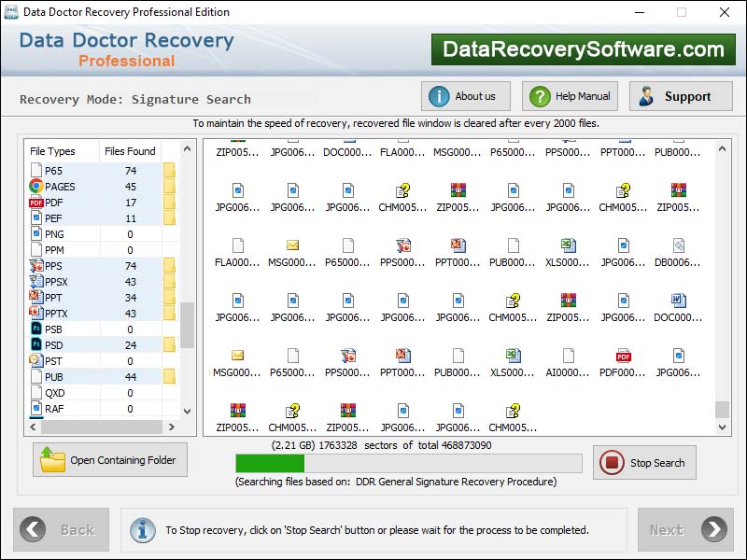Select the info icon in the bottom hint bar
This screenshot has width=747, height=560.
[x=143, y=530]
